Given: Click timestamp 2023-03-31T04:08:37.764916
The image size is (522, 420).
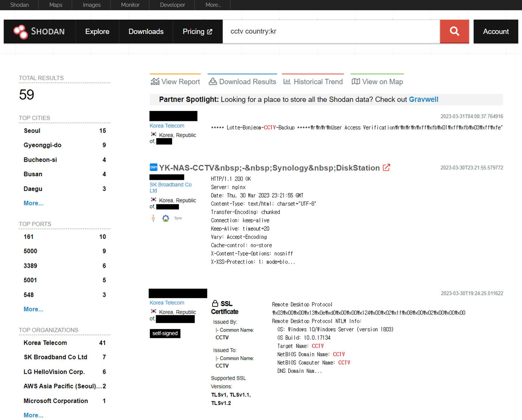Looking at the screenshot, I should point(472,116).
